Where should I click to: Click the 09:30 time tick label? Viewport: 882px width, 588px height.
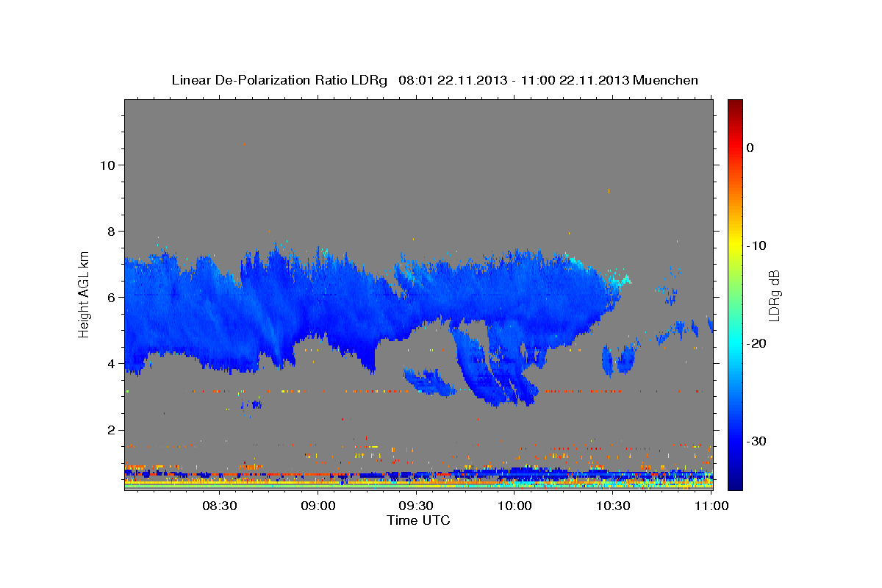pyautogui.click(x=416, y=506)
